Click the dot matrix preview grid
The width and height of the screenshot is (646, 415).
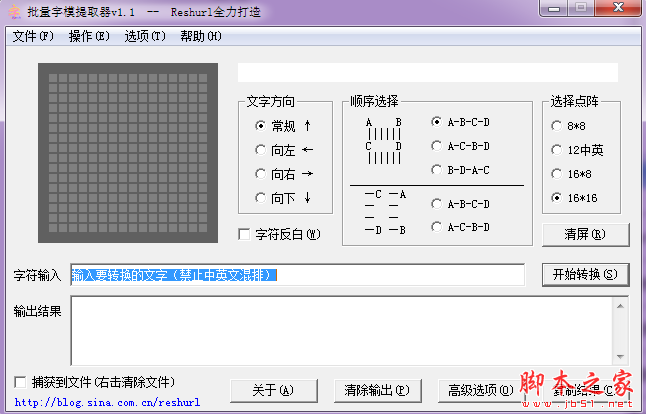coord(128,153)
